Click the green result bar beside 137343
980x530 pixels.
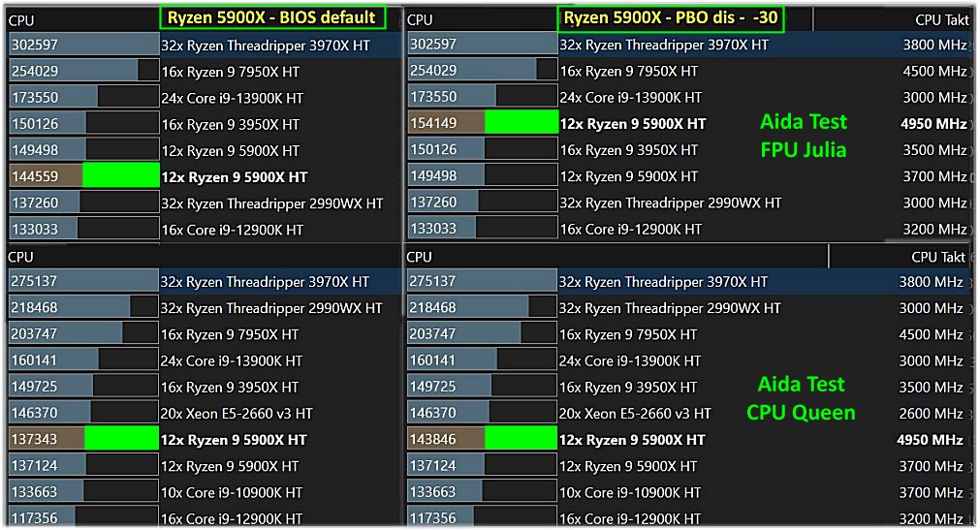point(122,438)
